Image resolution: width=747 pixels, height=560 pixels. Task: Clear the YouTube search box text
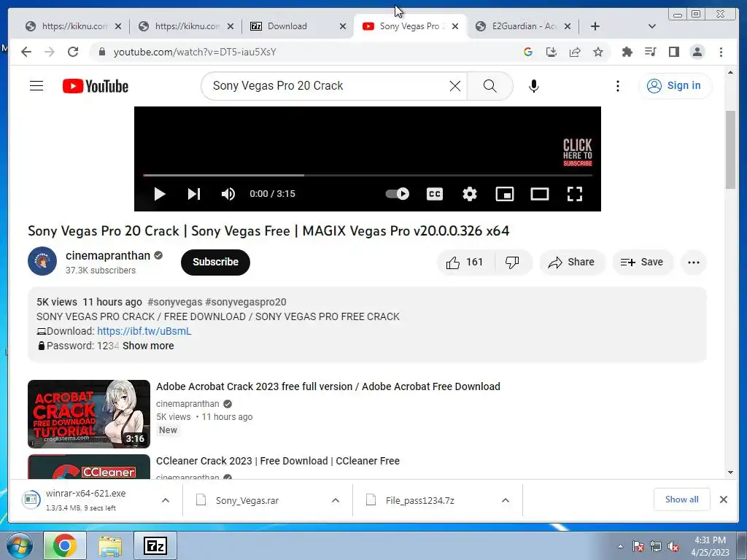tap(455, 86)
